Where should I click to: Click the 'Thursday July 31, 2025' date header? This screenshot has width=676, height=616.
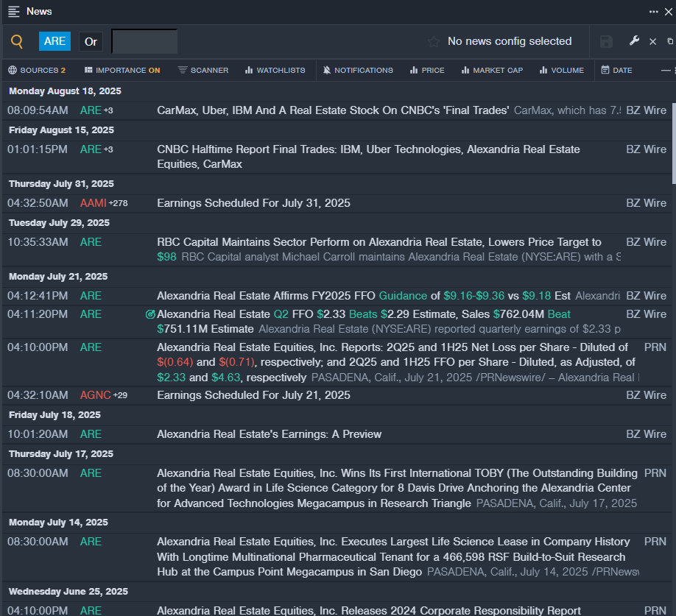(x=62, y=184)
